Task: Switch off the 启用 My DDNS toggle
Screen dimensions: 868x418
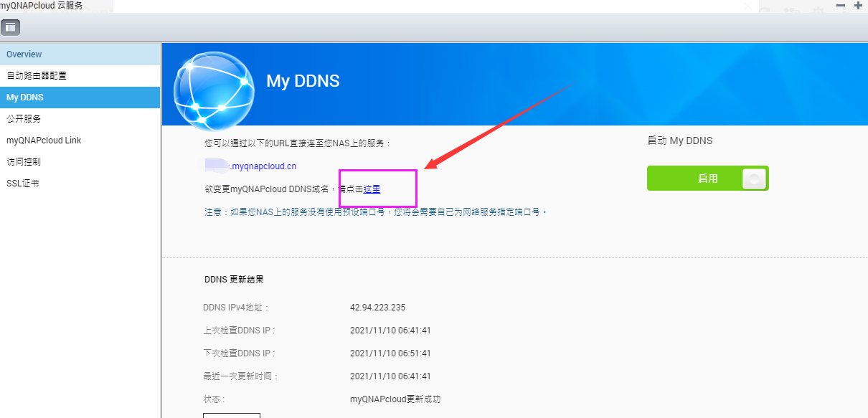Action: [x=707, y=179]
